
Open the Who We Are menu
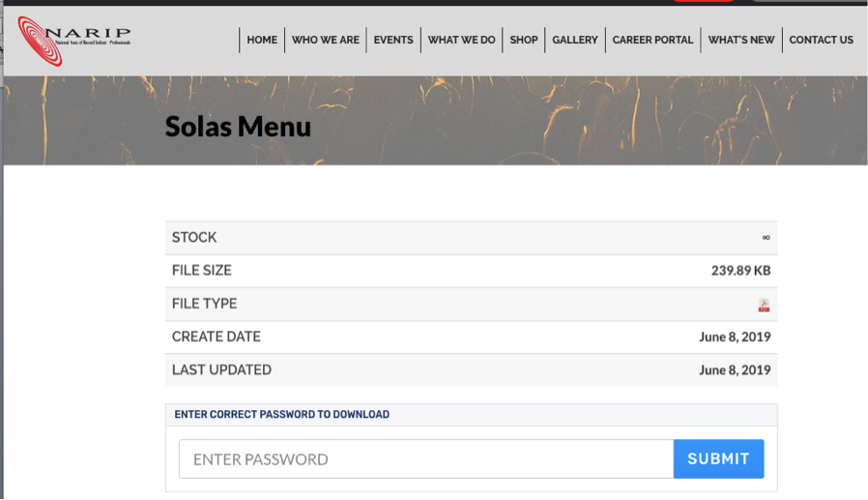[x=325, y=40]
